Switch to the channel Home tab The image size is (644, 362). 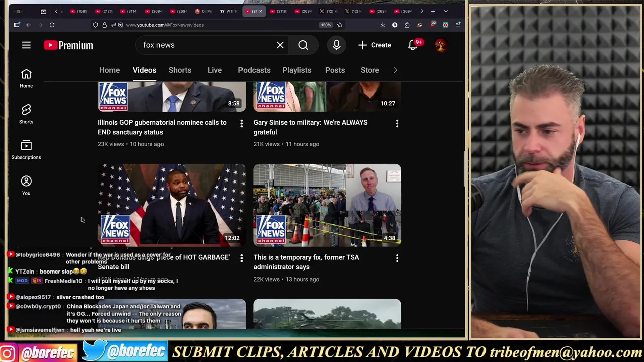(x=109, y=70)
